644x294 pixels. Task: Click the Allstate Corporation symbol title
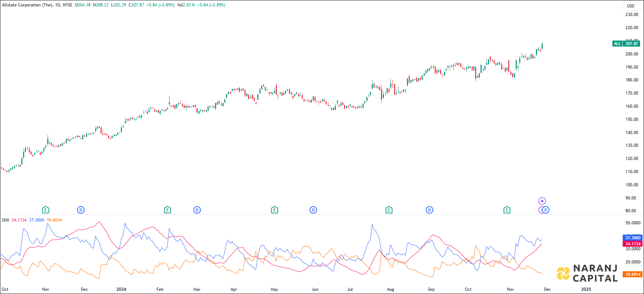tap(27, 5)
